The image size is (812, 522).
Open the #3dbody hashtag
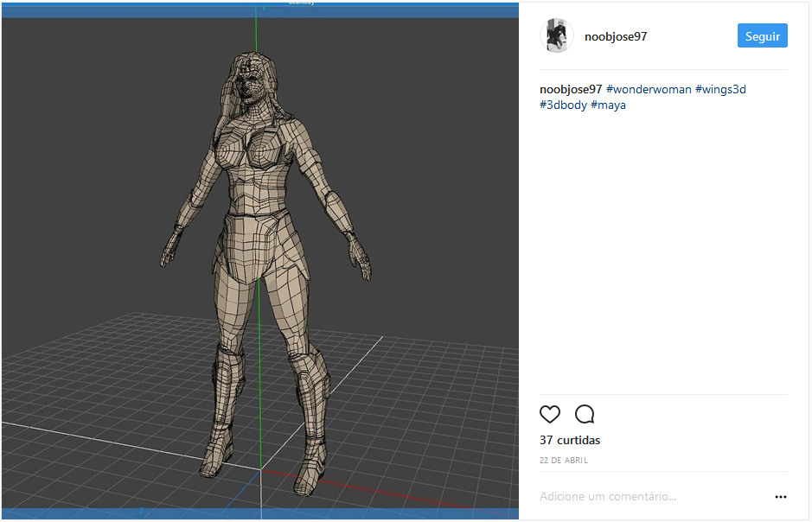tap(564, 105)
